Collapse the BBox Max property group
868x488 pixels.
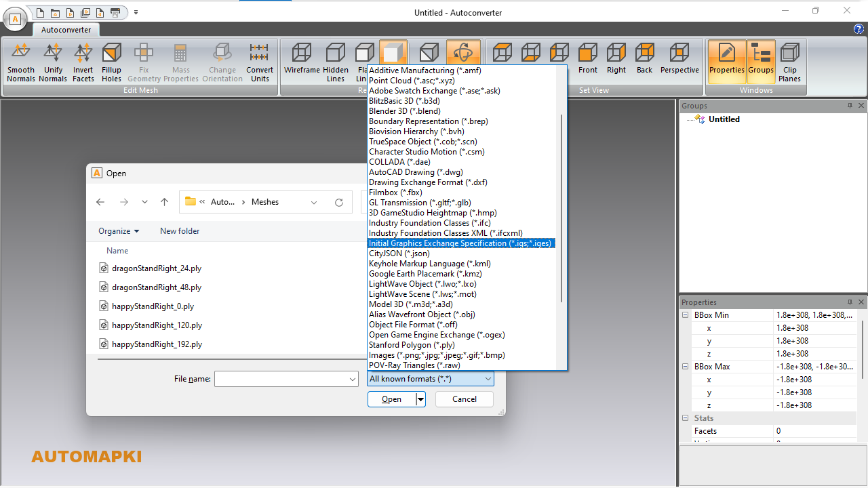coord(685,367)
